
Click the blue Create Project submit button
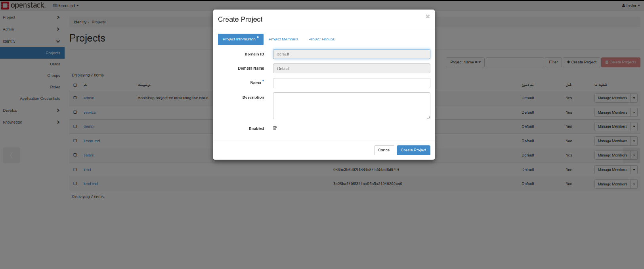[x=413, y=150]
